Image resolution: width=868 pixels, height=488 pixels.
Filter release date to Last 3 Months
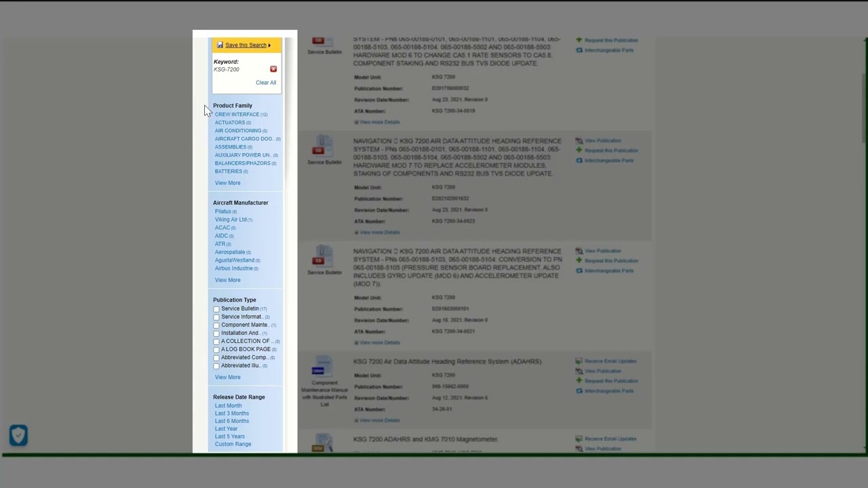[x=232, y=413]
